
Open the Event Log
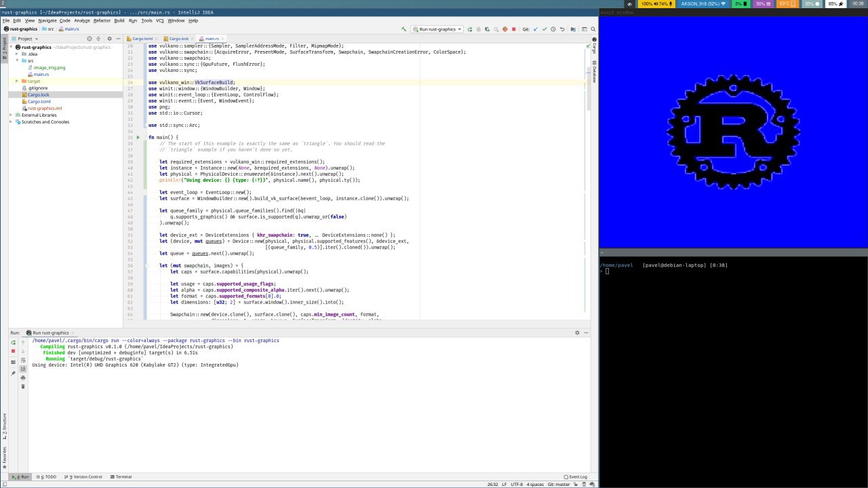pyautogui.click(x=575, y=477)
